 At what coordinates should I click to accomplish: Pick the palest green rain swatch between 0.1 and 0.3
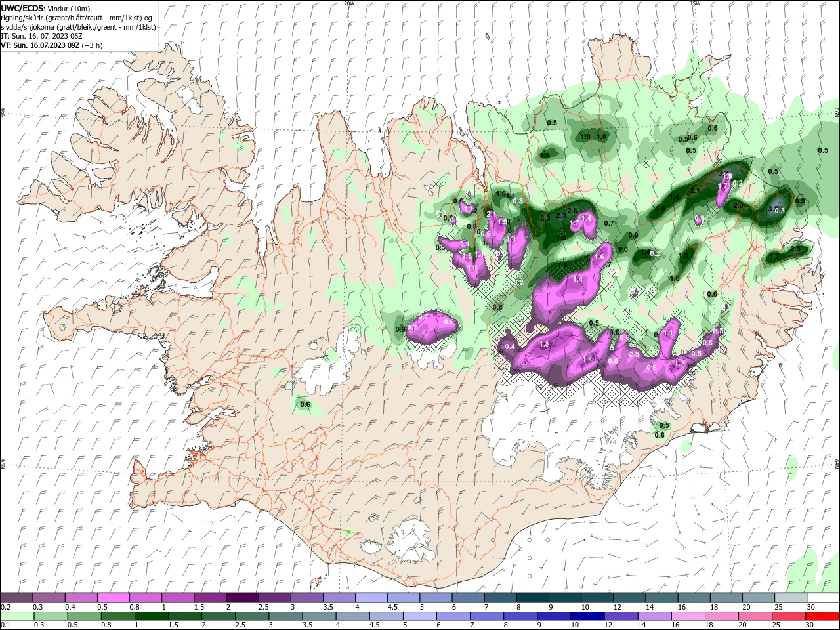click(x=16, y=616)
